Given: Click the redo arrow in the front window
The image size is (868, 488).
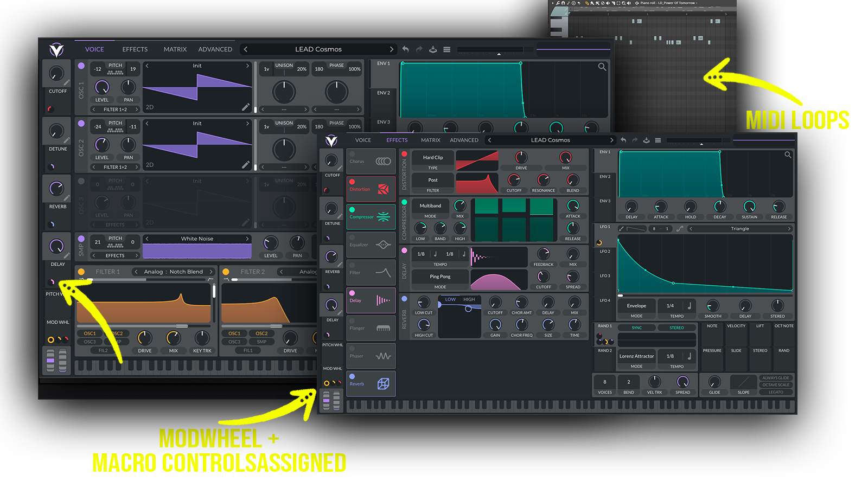Looking at the screenshot, I should point(635,140).
